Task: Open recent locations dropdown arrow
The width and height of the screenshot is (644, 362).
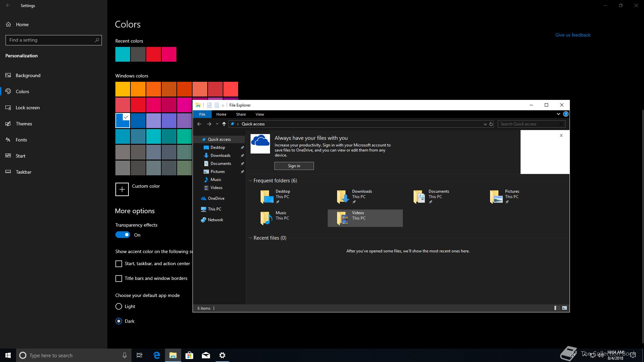Action: click(x=217, y=124)
